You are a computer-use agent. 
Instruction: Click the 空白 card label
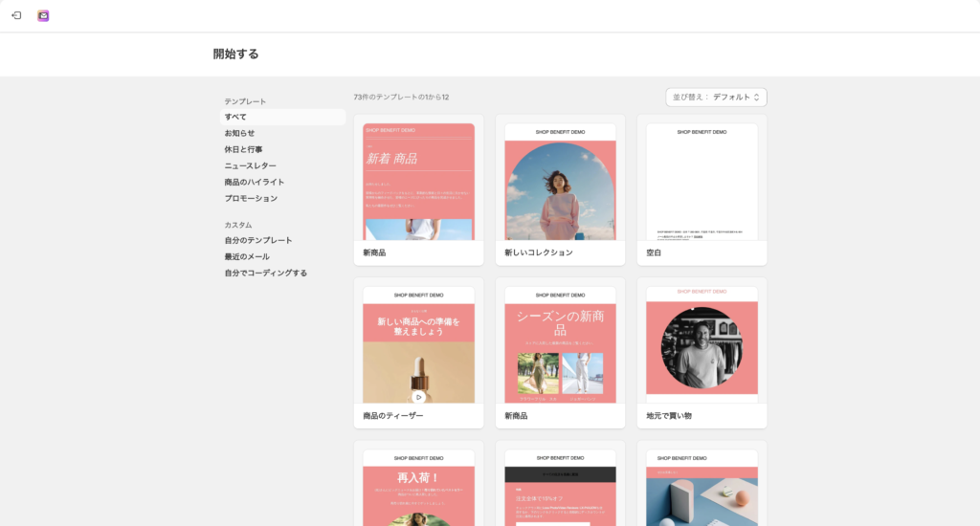pos(654,252)
